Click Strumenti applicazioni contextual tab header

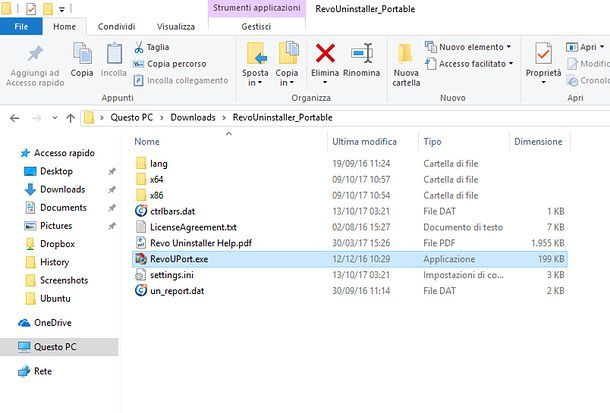pos(257,8)
